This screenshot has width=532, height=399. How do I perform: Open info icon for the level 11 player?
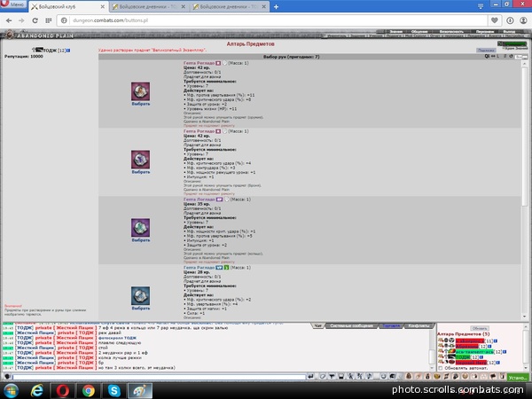[x=496, y=341]
